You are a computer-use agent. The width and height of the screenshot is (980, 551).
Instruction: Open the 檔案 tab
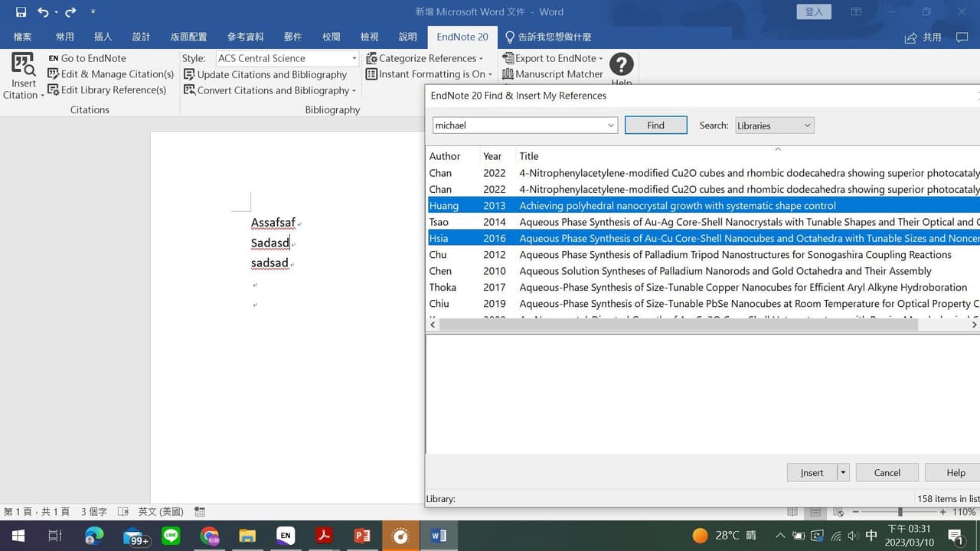[23, 37]
